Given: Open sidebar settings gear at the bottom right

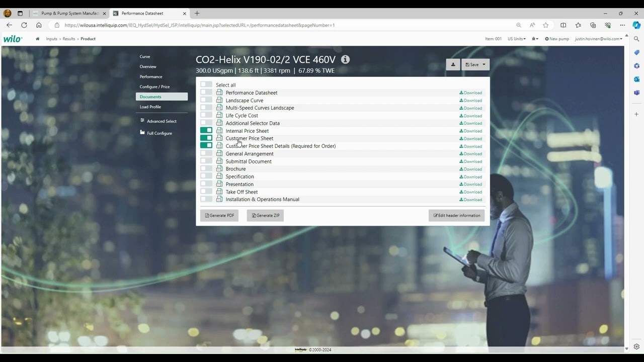Looking at the screenshot, I should (x=636, y=346).
